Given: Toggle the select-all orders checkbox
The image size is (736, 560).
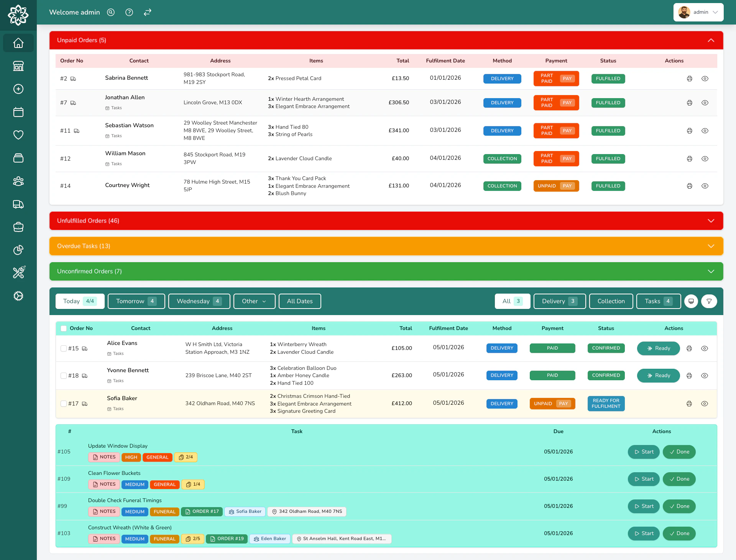Looking at the screenshot, I should [64, 328].
